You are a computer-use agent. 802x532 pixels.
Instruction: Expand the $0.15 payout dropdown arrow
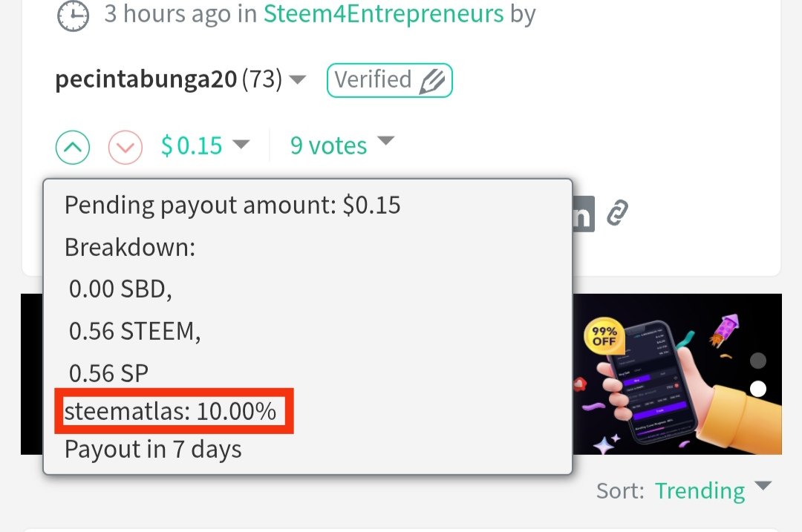coord(241,145)
